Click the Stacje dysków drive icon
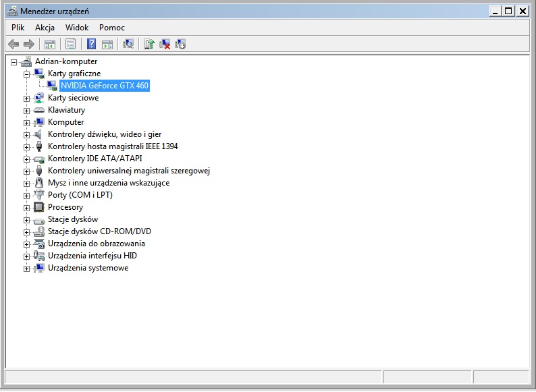The height and width of the screenshot is (392, 536). coord(39,221)
